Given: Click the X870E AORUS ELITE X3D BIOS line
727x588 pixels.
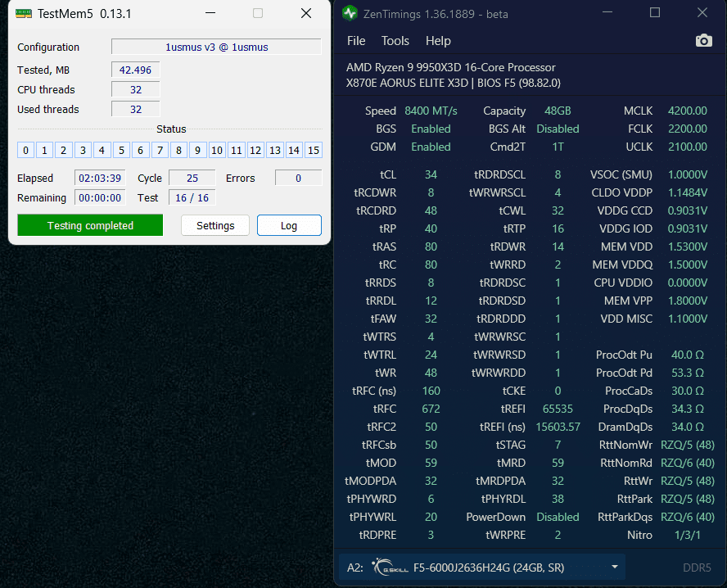Looking at the screenshot, I should click(453, 83).
